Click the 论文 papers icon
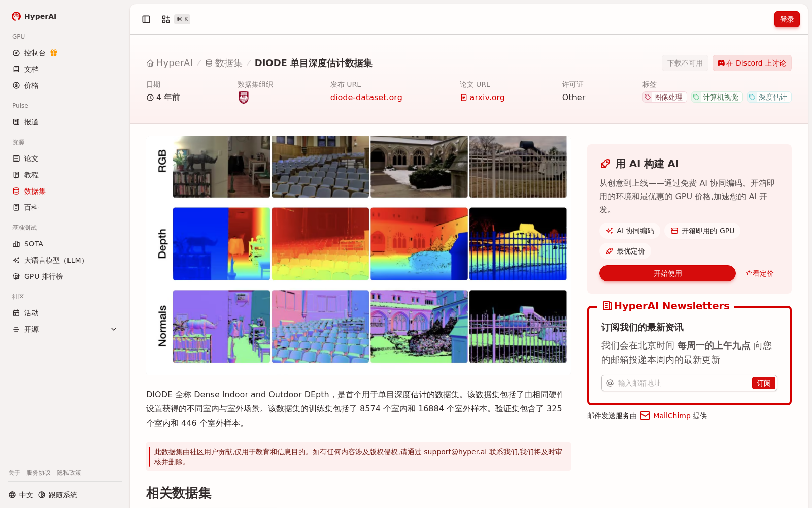 click(x=16, y=158)
